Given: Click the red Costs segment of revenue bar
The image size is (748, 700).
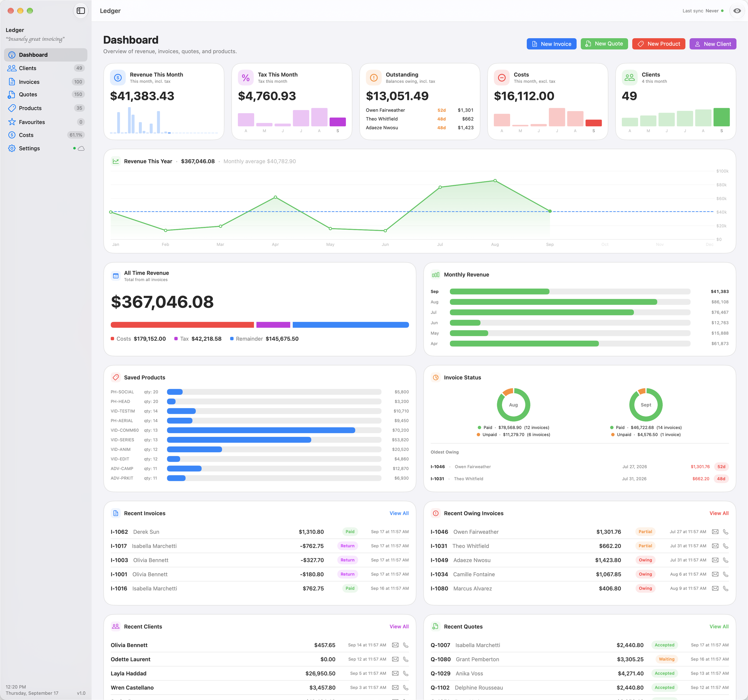Looking at the screenshot, I should pyautogui.click(x=182, y=325).
